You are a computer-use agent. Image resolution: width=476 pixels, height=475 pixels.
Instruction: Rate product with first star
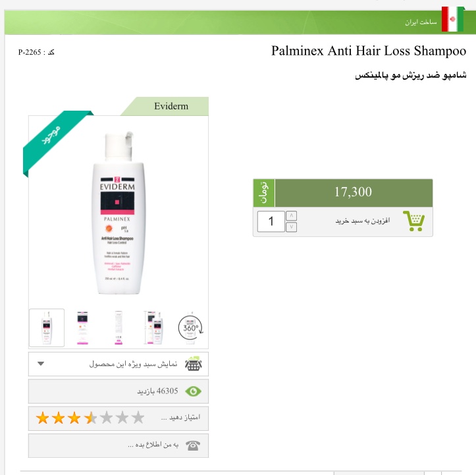[42, 418]
